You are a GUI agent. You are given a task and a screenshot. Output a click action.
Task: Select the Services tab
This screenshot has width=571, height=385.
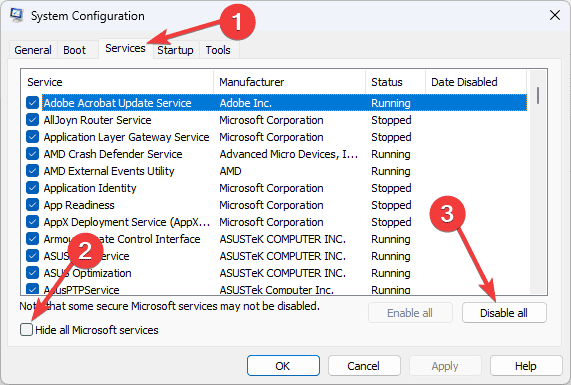click(125, 48)
